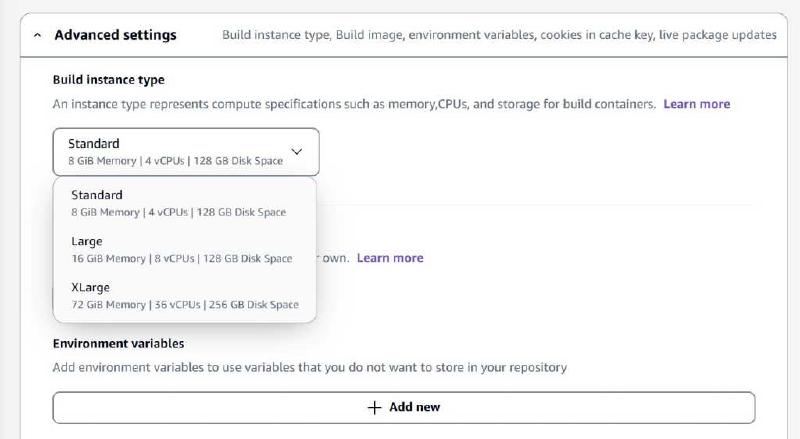The width and height of the screenshot is (800, 439).
Task: Click the selected Standard value in combo box
Action: (x=94, y=144)
